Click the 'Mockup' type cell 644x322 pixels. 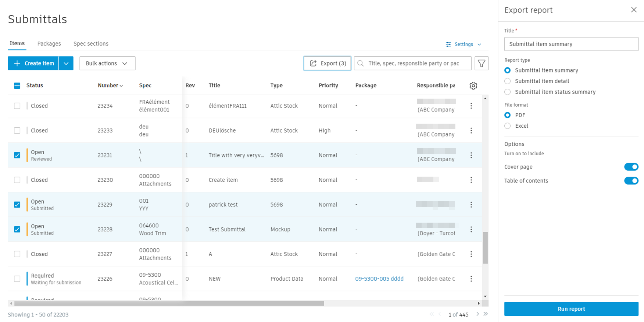[280, 229]
